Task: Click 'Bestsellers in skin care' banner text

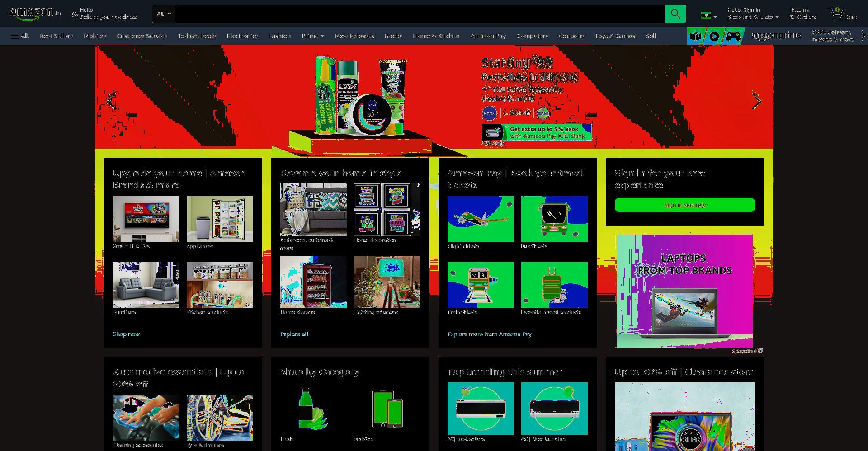Action: (529, 77)
